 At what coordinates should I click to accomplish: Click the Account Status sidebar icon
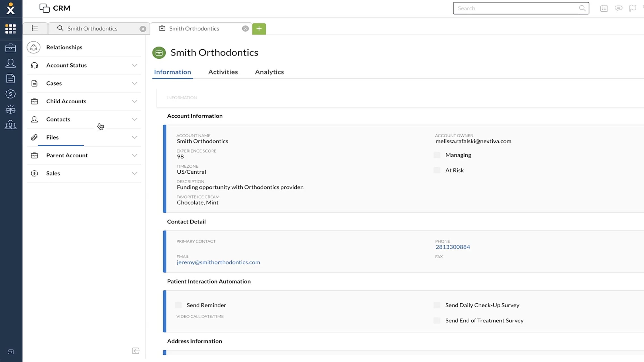point(34,65)
